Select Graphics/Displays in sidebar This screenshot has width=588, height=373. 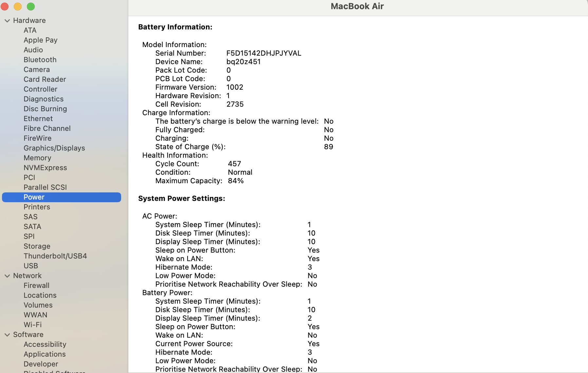[54, 148]
